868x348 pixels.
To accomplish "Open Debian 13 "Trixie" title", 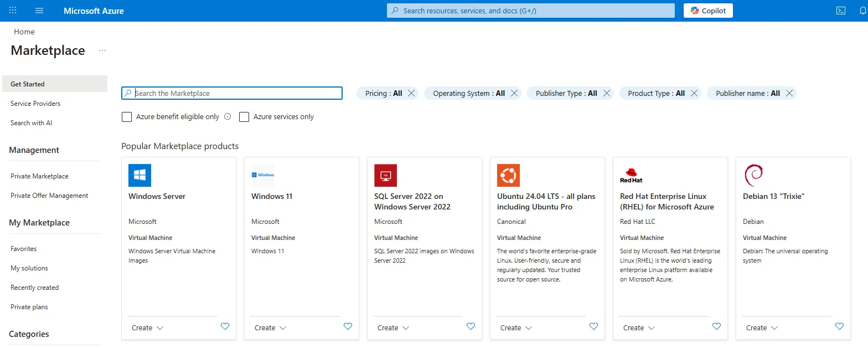I will (x=773, y=196).
